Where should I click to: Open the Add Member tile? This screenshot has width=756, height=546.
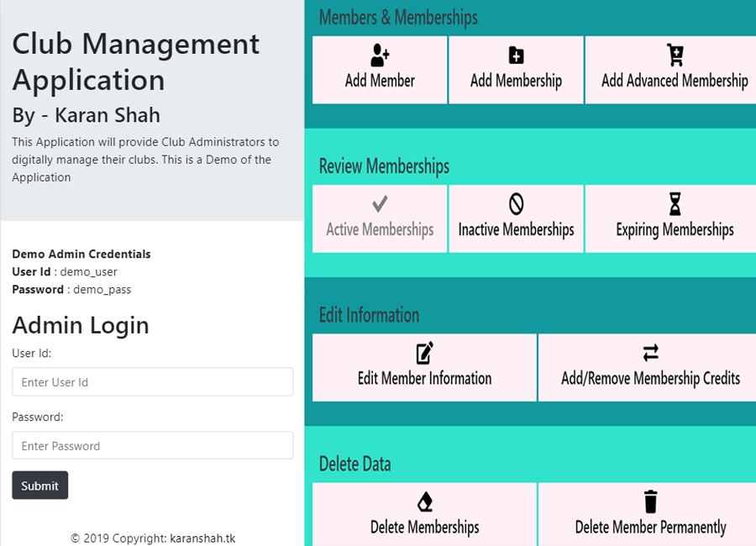coord(380,70)
